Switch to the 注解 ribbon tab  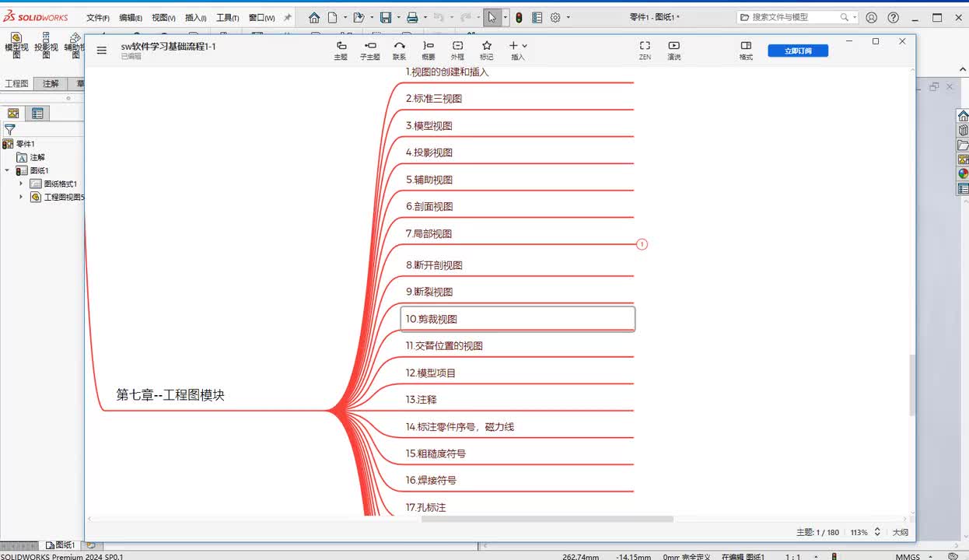[x=51, y=84]
